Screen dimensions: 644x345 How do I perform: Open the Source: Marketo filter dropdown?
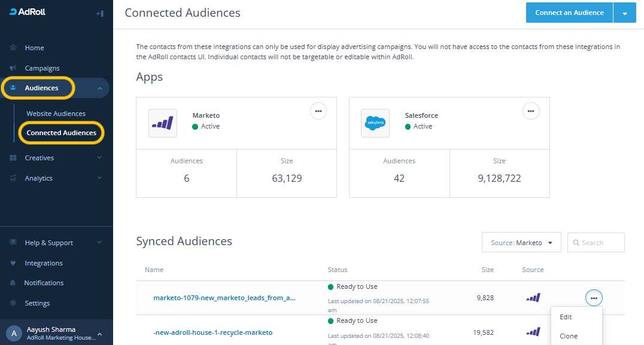tap(521, 243)
